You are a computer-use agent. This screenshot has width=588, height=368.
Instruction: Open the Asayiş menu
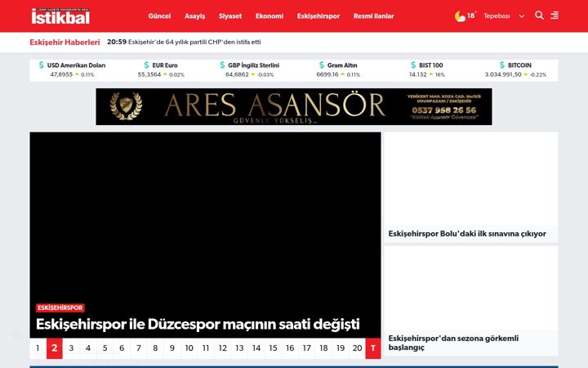[194, 16]
